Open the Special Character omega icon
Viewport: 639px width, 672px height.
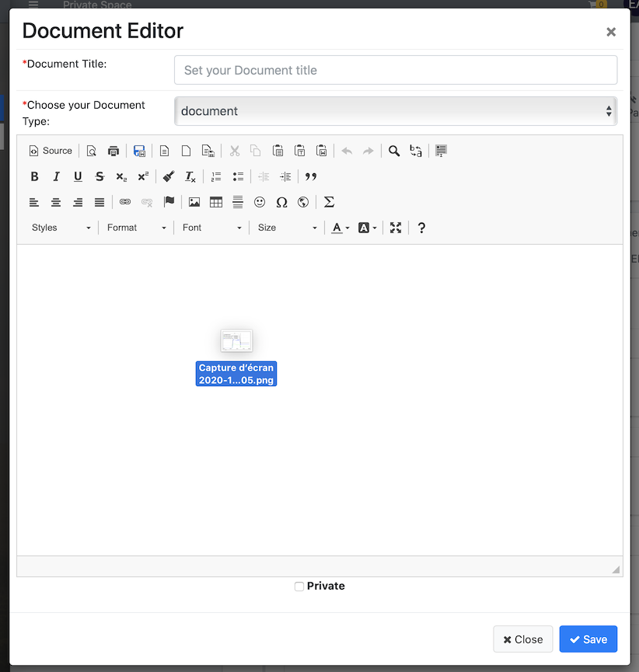(x=281, y=202)
